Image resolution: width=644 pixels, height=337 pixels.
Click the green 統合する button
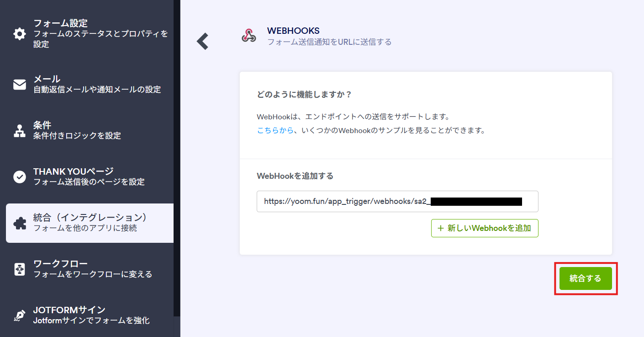point(586,278)
